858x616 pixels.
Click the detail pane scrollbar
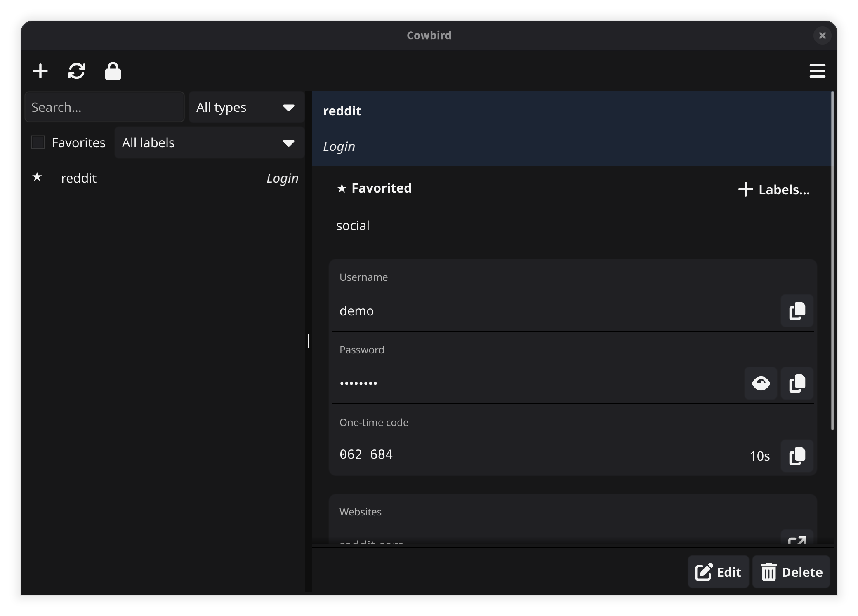coord(832,261)
